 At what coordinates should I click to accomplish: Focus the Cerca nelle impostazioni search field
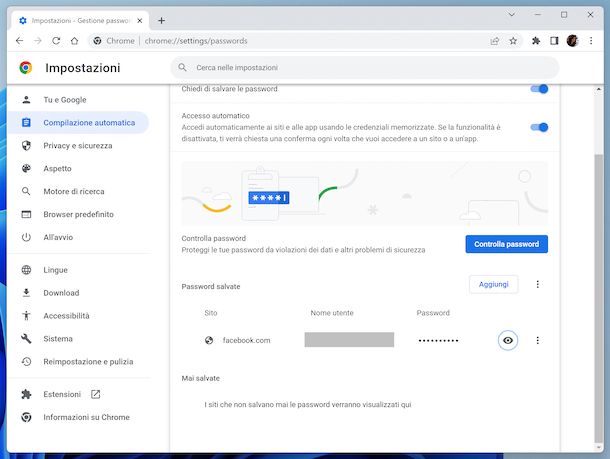(x=360, y=68)
